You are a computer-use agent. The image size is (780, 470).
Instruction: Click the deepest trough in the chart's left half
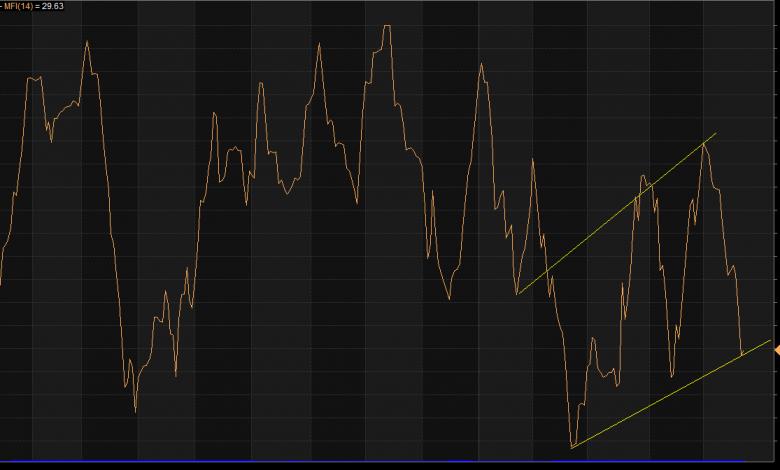[135, 410]
